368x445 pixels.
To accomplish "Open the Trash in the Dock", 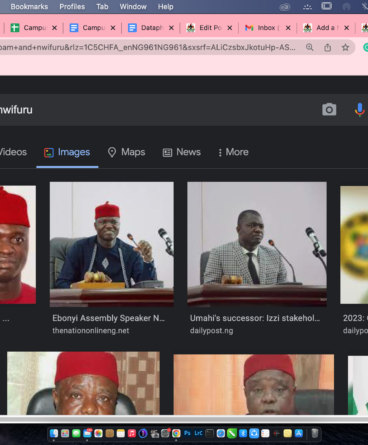I will [x=315, y=433].
